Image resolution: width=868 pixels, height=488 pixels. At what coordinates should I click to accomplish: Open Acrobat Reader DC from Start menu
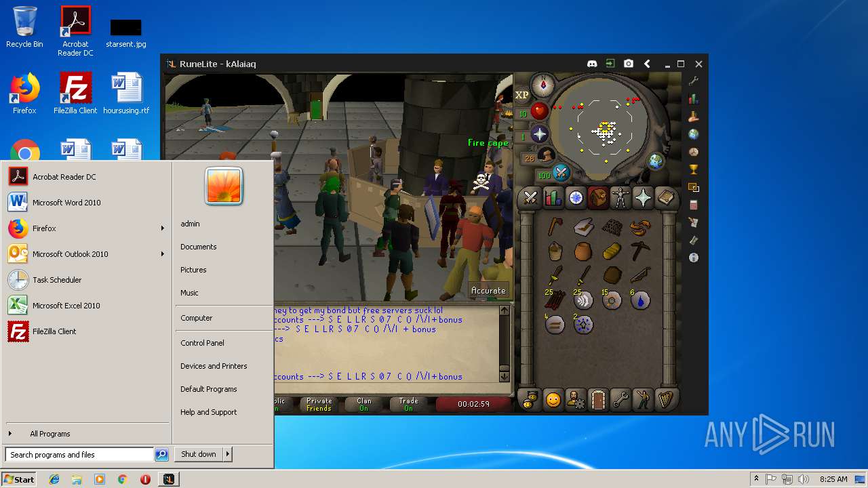(87, 177)
